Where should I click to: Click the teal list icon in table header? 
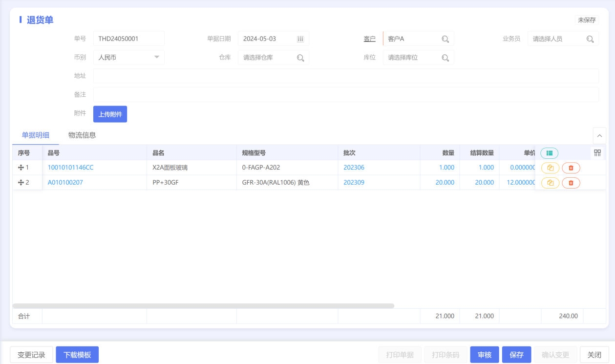pos(550,153)
